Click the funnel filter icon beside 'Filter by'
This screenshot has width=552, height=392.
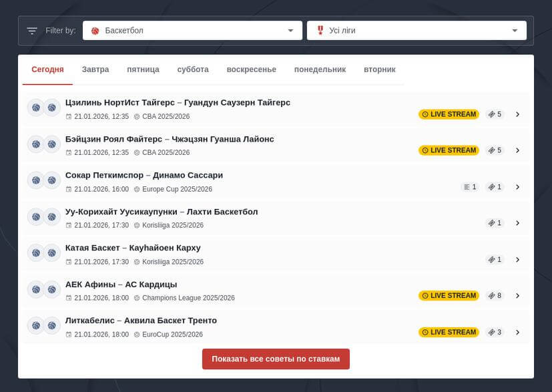tap(31, 30)
